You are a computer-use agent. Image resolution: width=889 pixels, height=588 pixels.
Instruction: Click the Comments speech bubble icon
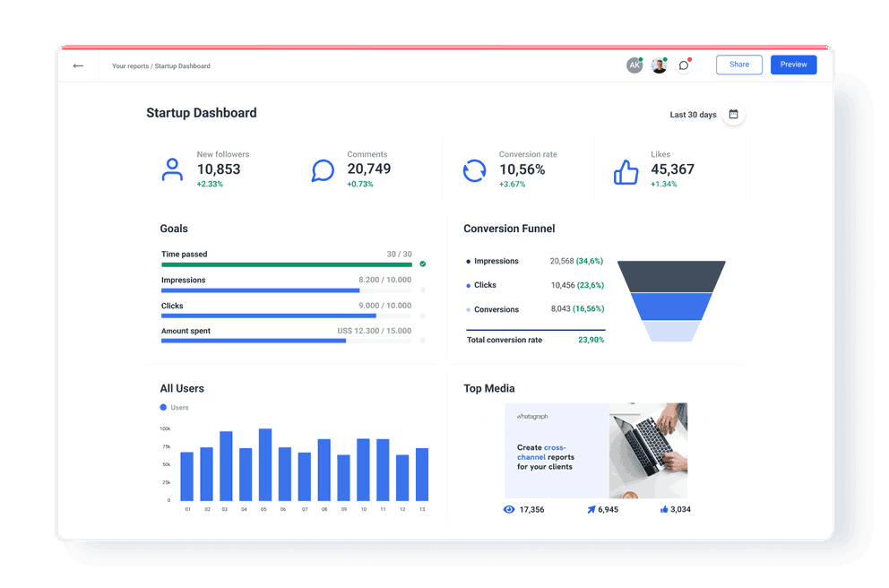click(x=323, y=170)
